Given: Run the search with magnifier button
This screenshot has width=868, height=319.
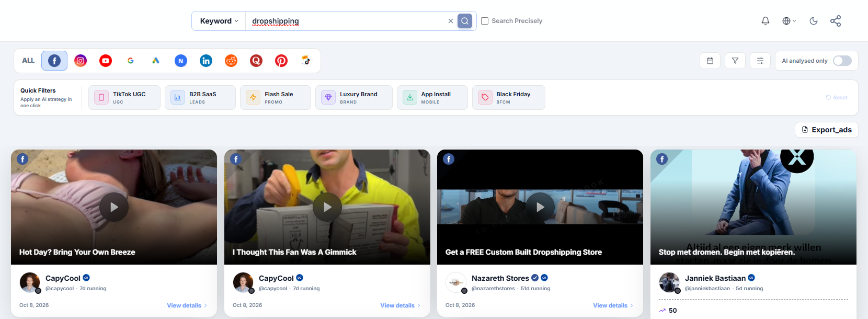Looking at the screenshot, I should [x=465, y=21].
